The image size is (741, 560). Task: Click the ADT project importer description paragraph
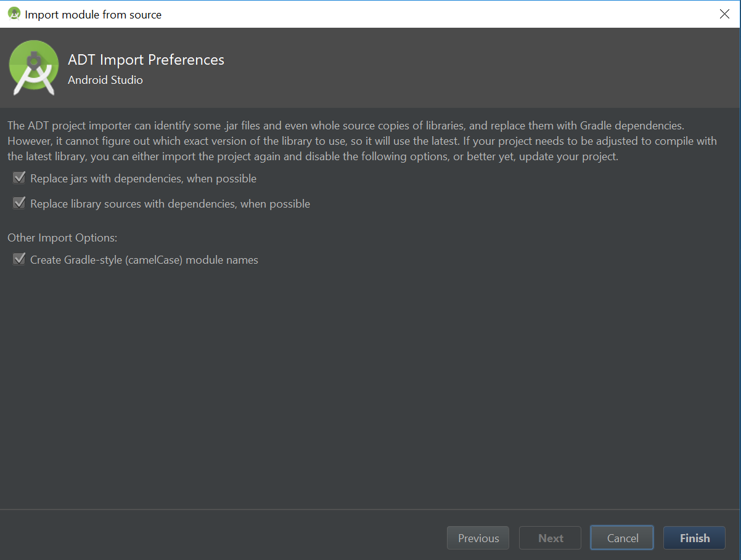[x=362, y=141]
